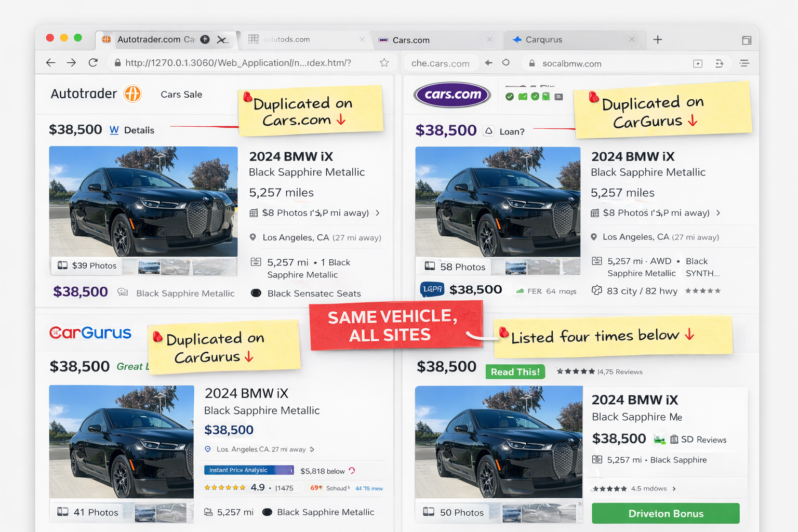Toggle the first green checkmark on Cars.com toolbar
Viewport: 798px width, 532px height.
pos(510,96)
